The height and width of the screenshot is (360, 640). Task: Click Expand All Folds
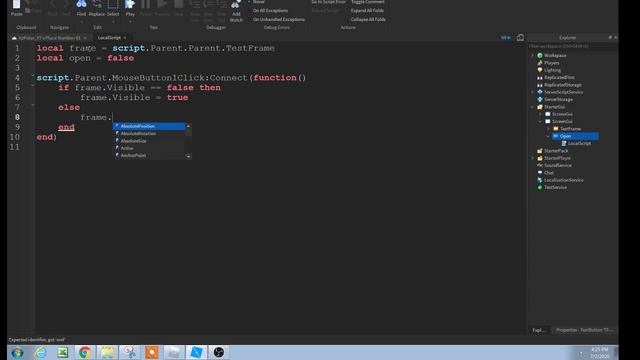tap(367, 11)
